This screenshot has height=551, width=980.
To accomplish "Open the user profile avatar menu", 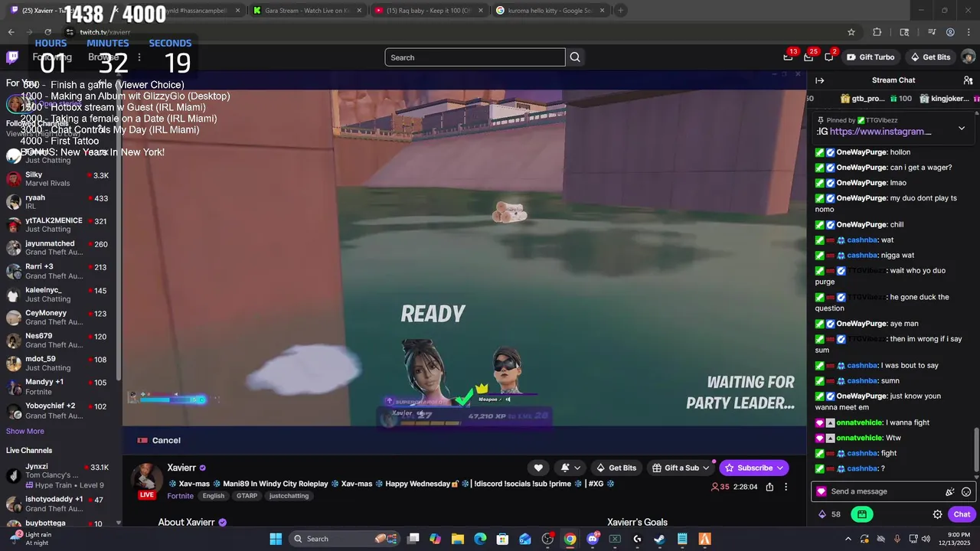I will (x=969, y=57).
